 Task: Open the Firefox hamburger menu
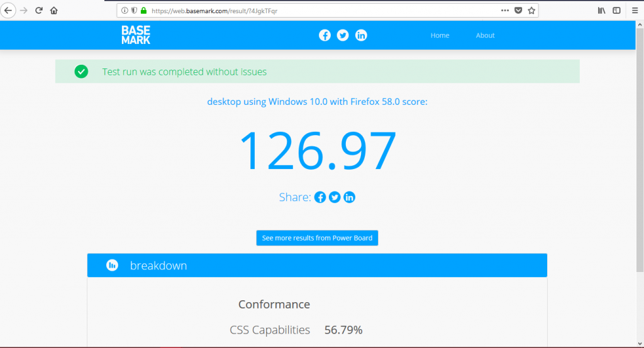[635, 11]
